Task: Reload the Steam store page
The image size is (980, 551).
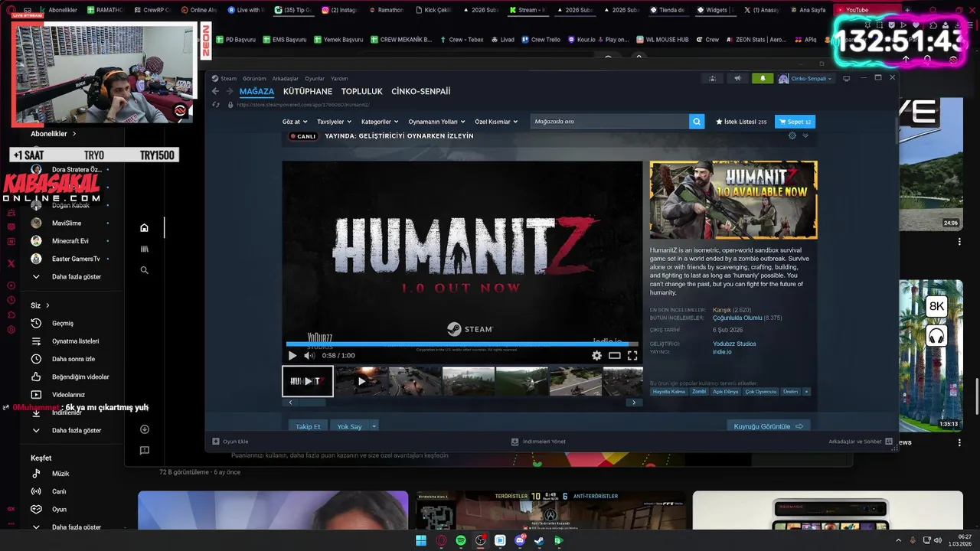Action: pyautogui.click(x=217, y=105)
